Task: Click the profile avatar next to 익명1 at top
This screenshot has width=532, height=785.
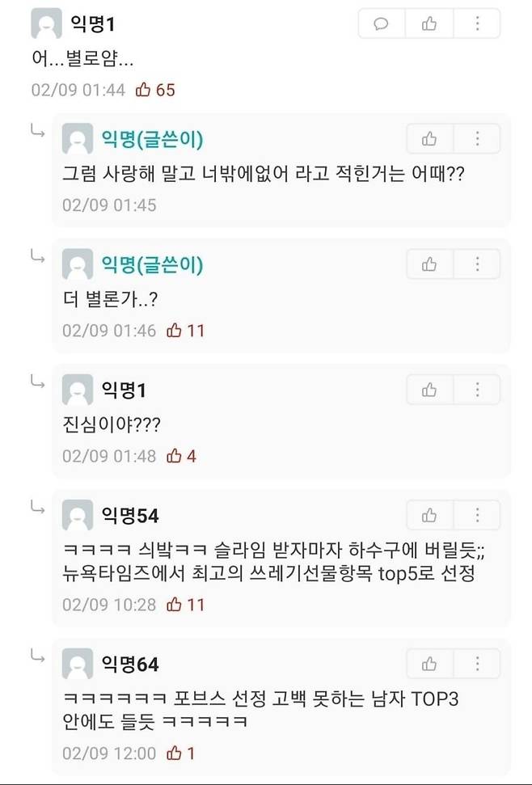Action: pyautogui.click(x=44, y=23)
